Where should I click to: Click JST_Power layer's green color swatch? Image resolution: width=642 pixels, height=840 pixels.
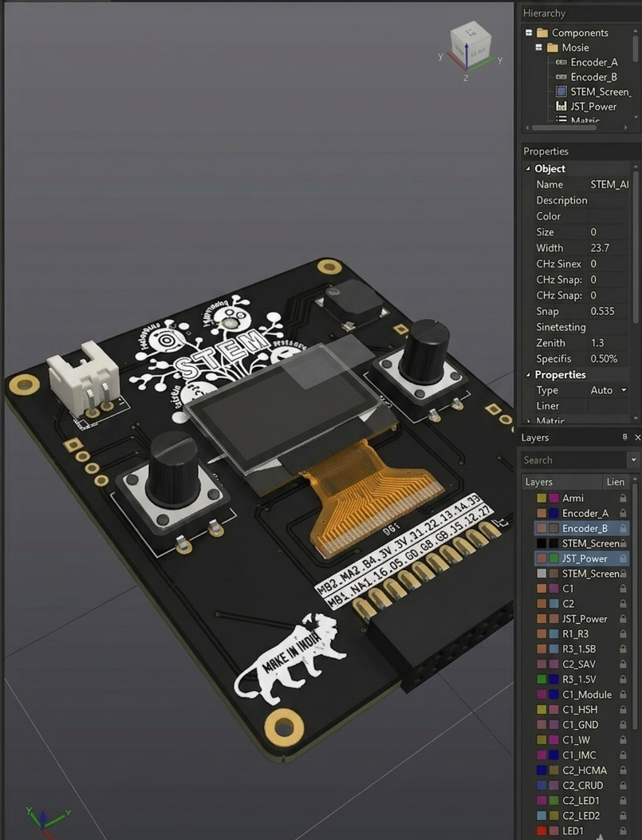[553, 558]
